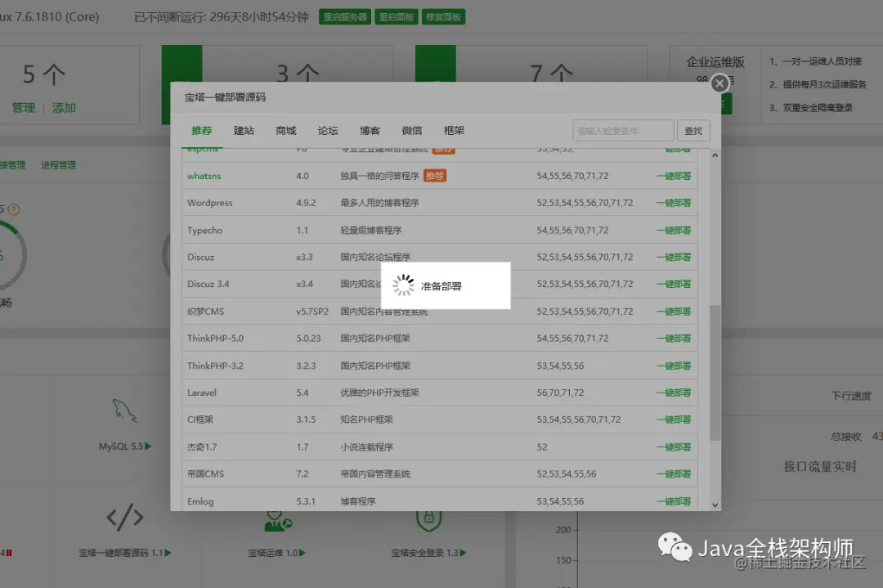Open the 宝塔安全登录 1.3 shield icon
883x588 pixels.
428,521
